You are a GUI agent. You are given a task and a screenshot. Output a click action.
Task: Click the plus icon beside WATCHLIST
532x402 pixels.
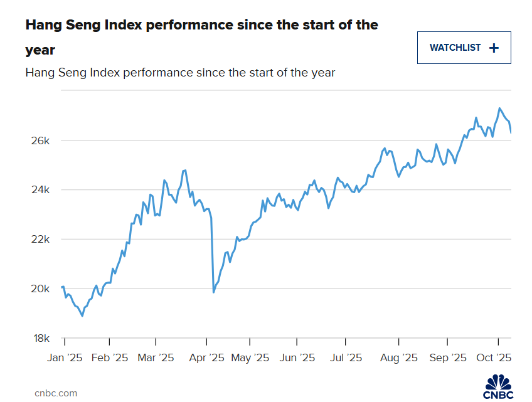click(x=494, y=48)
